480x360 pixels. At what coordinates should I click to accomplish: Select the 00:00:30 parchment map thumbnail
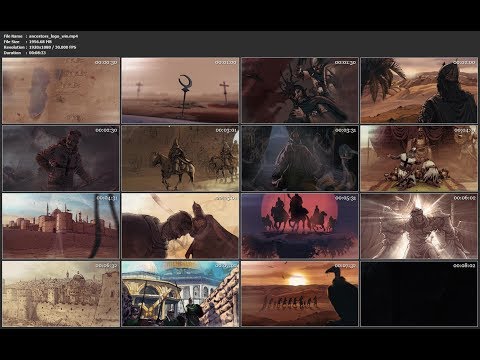tap(61, 91)
